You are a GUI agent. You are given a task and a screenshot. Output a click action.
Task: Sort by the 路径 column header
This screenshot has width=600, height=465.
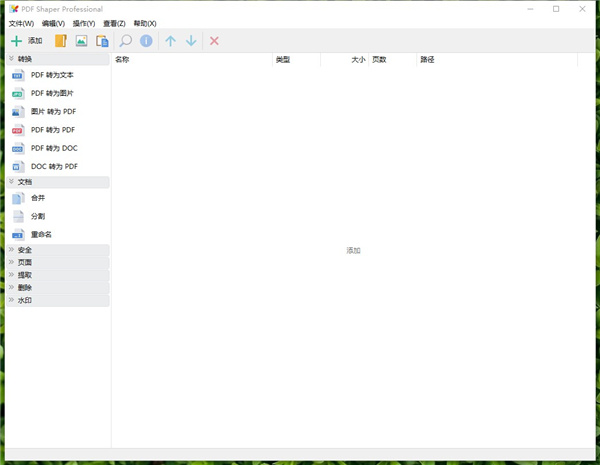pyautogui.click(x=497, y=60)
